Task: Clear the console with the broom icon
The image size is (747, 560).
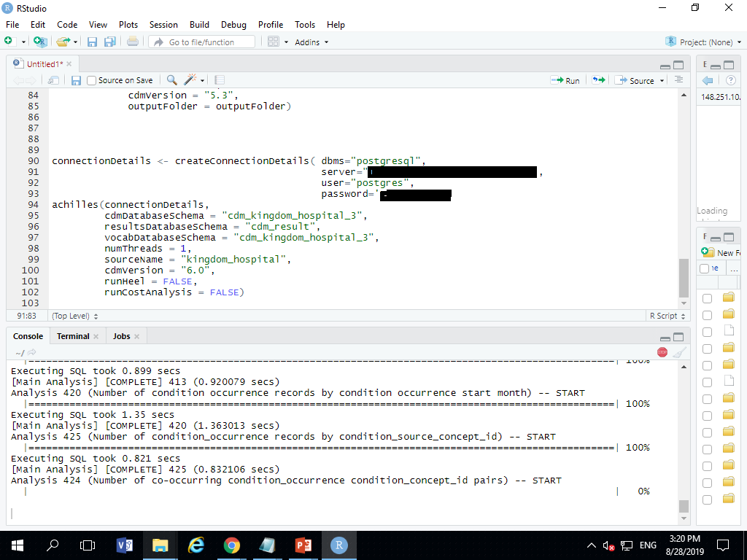Action: click(680, 352)
